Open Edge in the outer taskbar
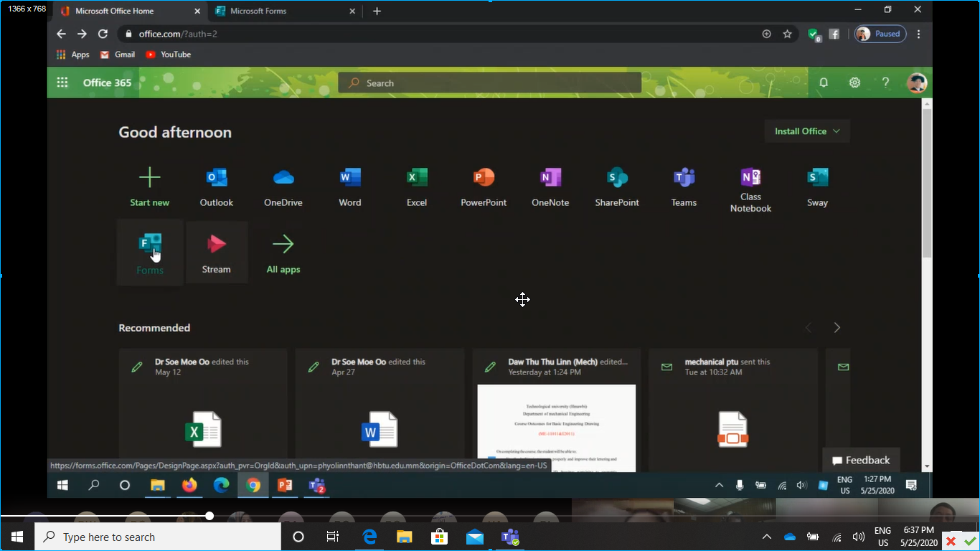Screen dimensions: 980x551 tap(369, 537)
